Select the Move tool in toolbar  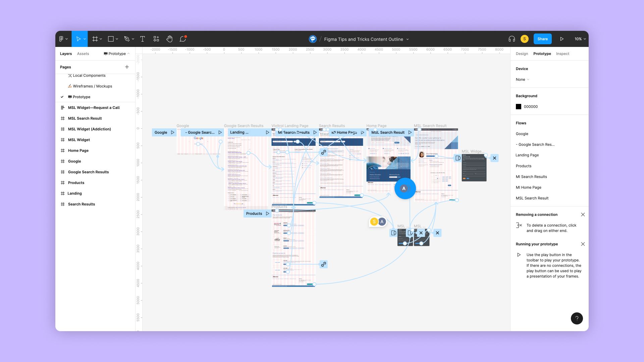coord(79,39)
